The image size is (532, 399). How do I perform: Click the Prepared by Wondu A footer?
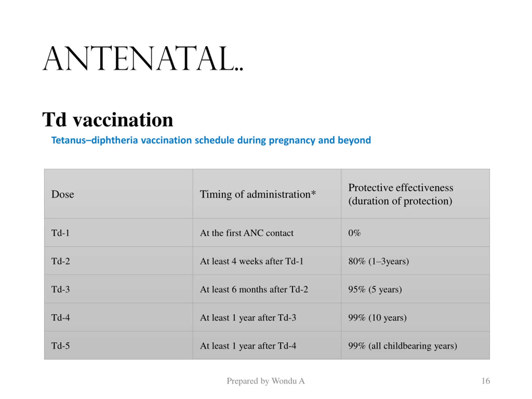pos(266,381)
